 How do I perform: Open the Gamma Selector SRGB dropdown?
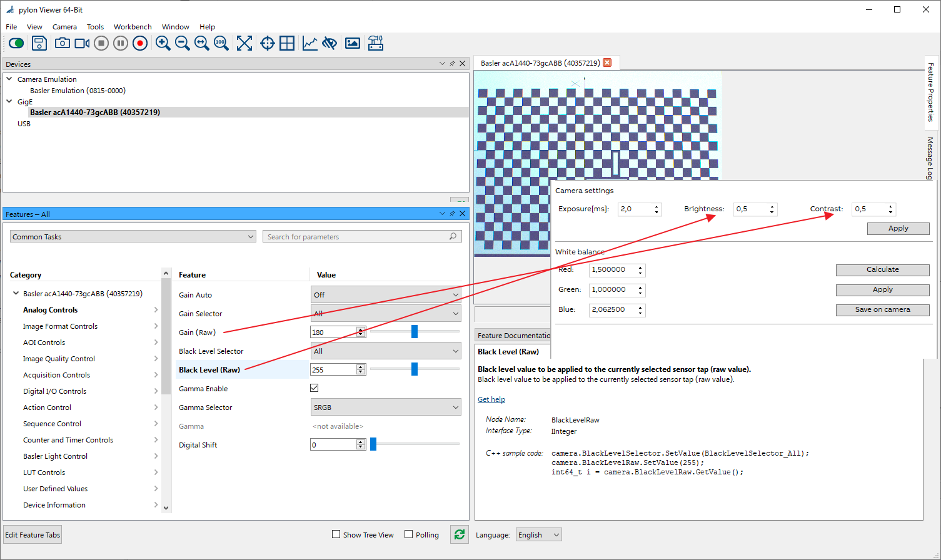click(386, 407)
